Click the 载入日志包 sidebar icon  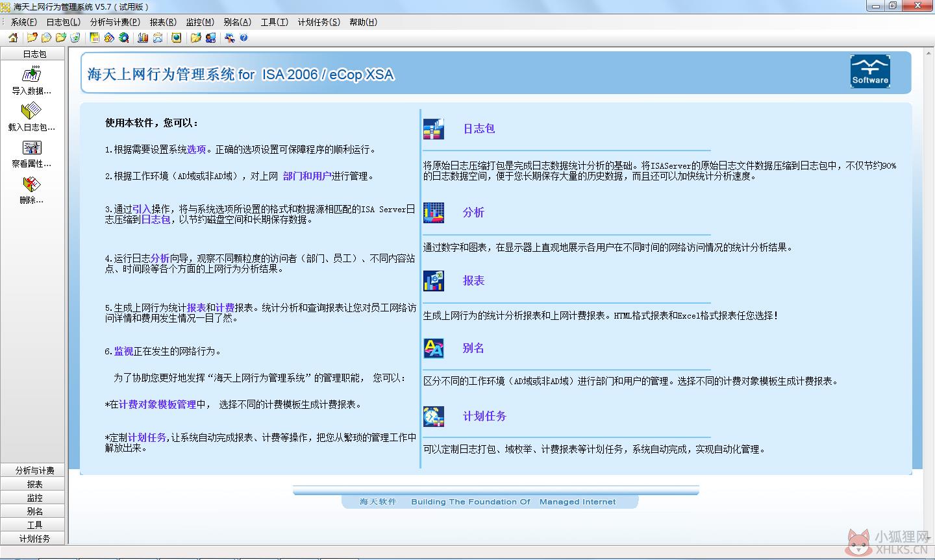point(32,110)
